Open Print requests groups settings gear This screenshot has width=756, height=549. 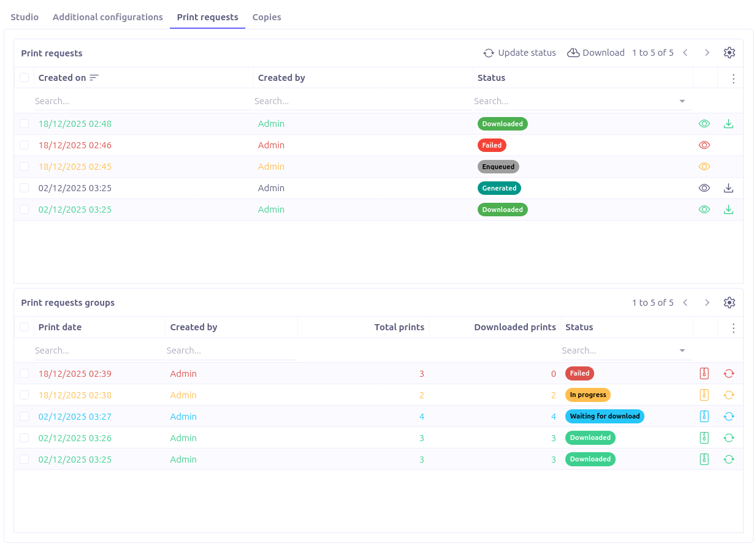point(729,303)
